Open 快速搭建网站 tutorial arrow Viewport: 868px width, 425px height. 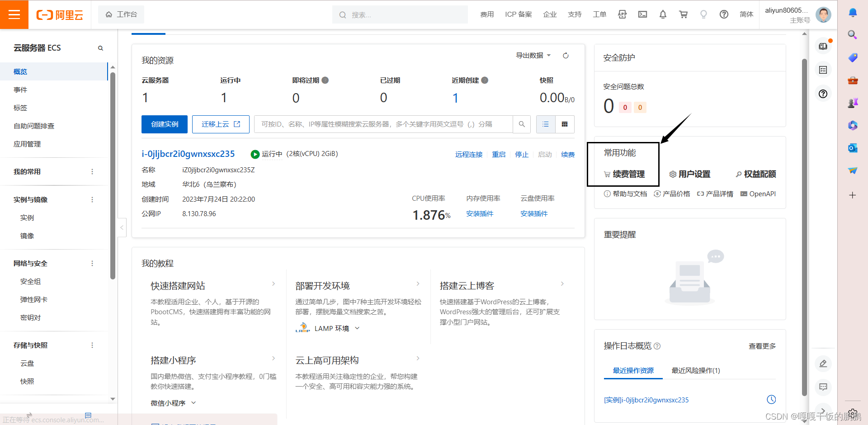(274, 284)
